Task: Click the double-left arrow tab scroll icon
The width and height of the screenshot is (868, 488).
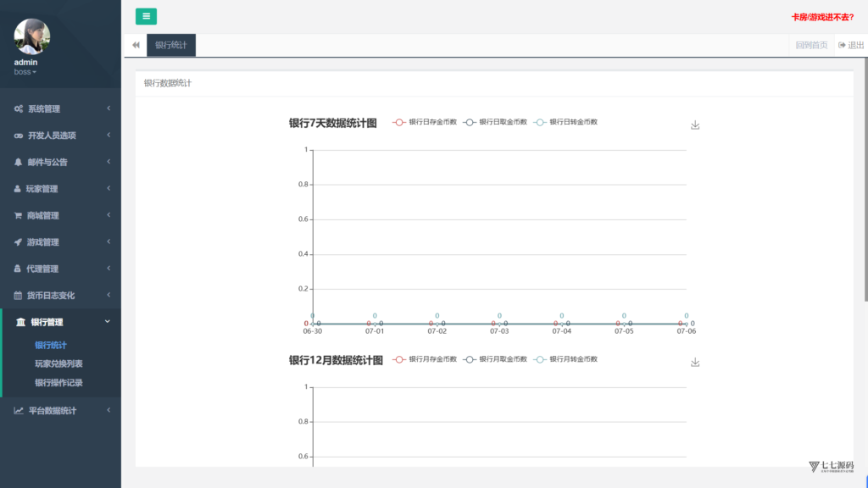Action: click(136, 46)
